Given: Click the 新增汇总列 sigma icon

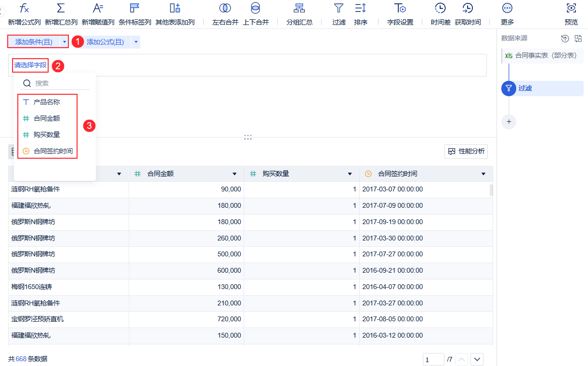Looking at the screenshot, I should tap(61, 8).
